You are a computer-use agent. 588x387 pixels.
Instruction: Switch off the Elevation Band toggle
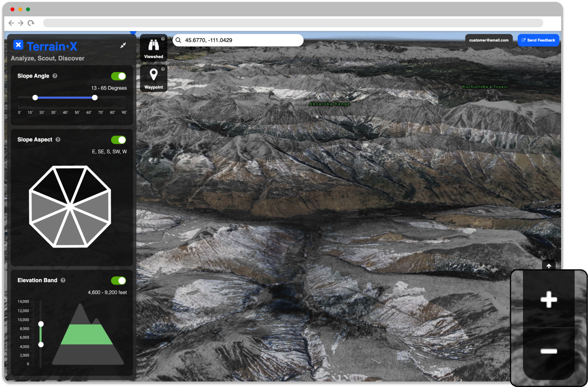(119, 280)
